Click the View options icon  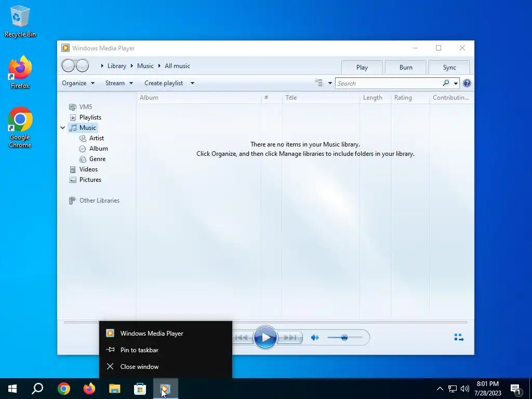[318, 83]
